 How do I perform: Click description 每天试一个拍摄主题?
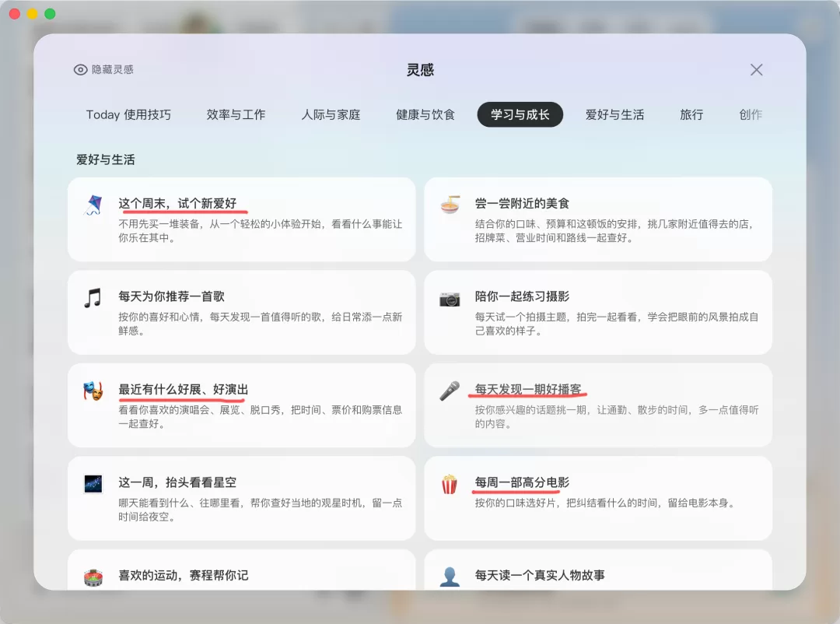click(617, 324)
